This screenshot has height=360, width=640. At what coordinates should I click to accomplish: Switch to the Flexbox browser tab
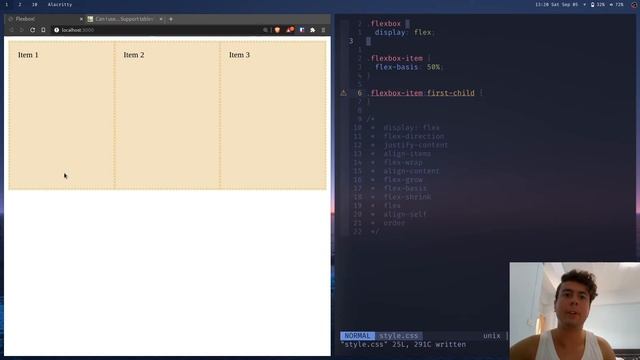pos(44,19)
